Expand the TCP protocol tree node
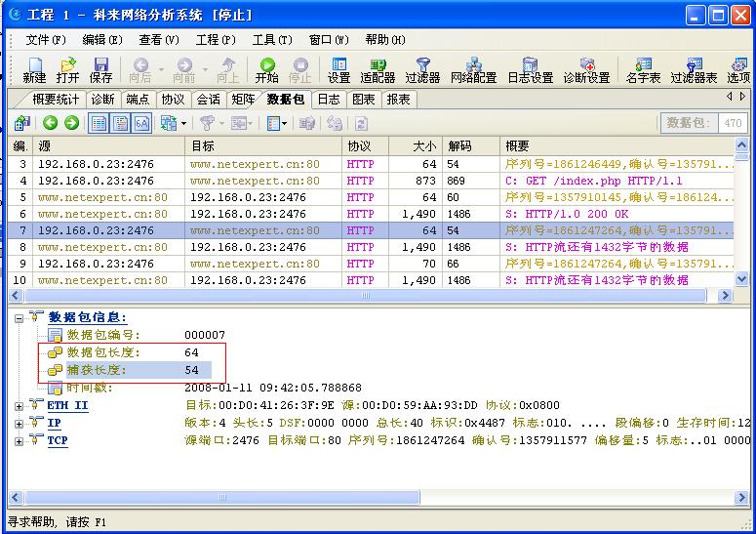Screen dimensions: 756x534 pyautogui.click(x=20, y=440)
